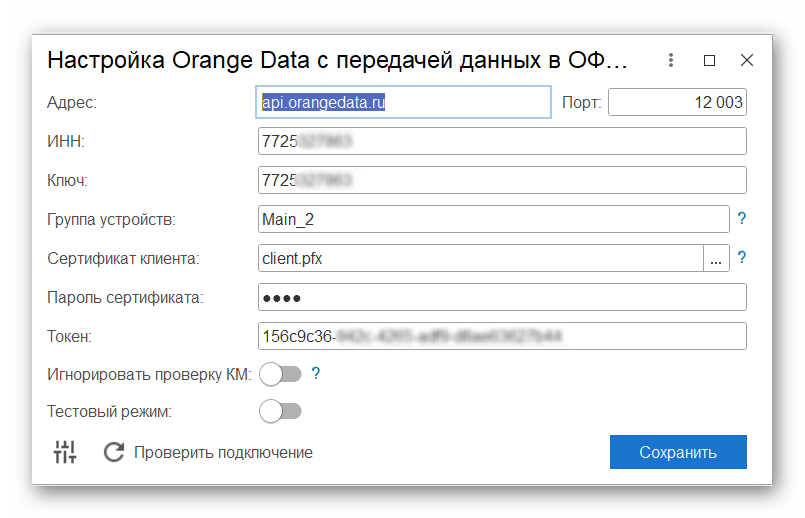Click the Ключ label
This screenshot has width=805, height=518.
[67, 180]
